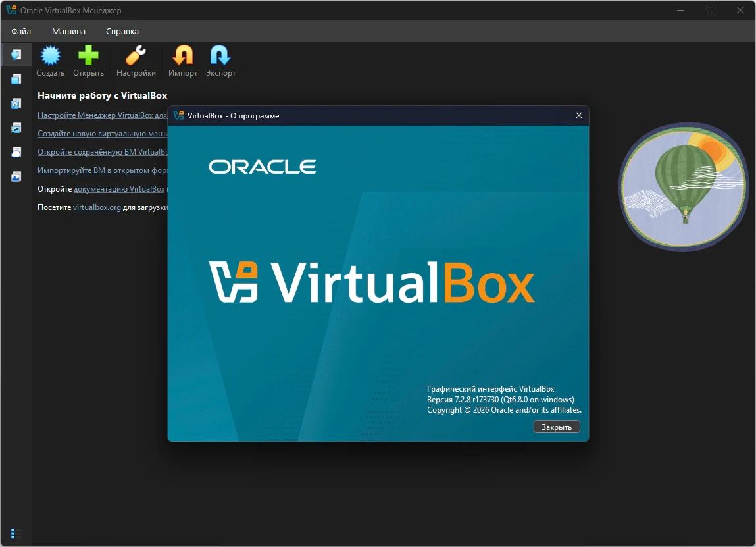The image size is (756, 547).
Task: Follow the Настройте Менеджер VirtualBox link
Action: tap(102, 115)
